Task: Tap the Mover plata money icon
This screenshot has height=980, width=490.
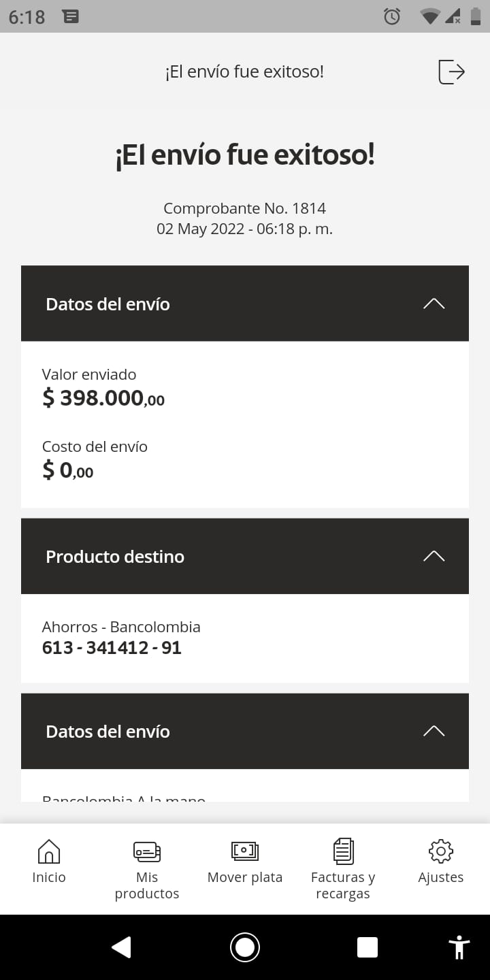Action: coord(245,851)
